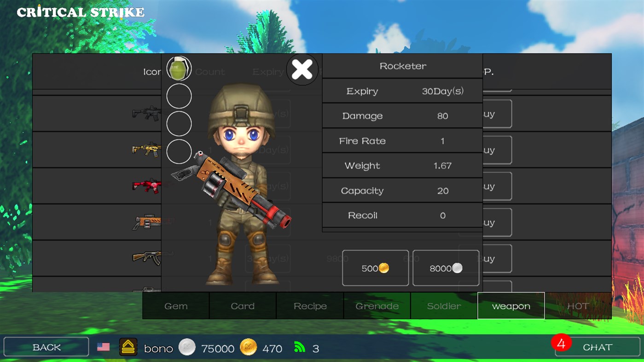Image resolution: width=644 pixels, height=362 pixels.
Task: Open the Gem shop tab
Action: 175,305
